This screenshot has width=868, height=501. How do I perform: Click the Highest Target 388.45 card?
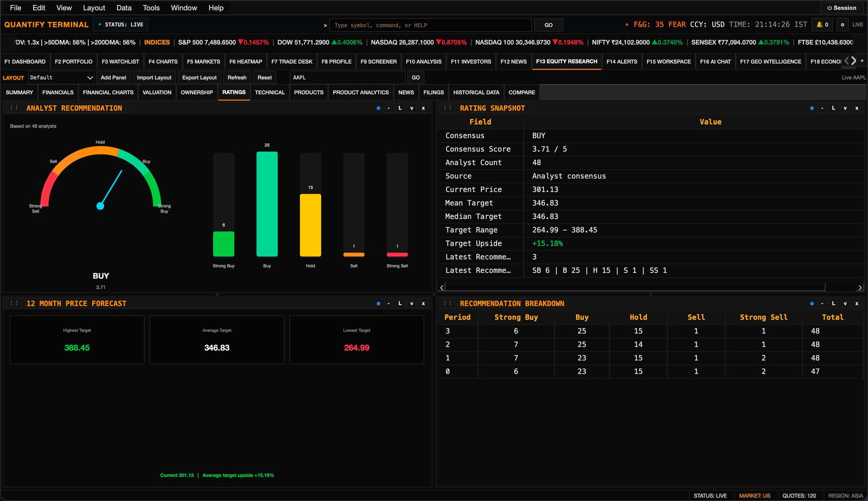[x=77, y=340]
